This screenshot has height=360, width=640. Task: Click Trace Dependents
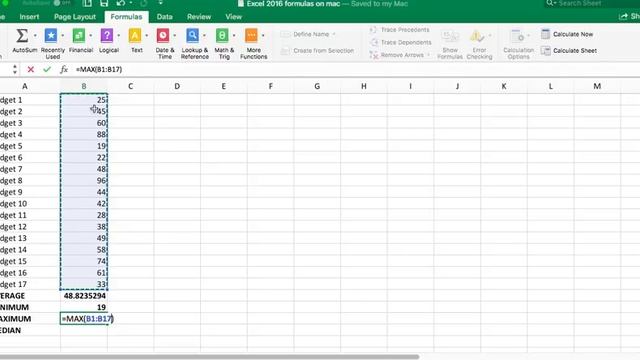click(x=401, y=42)
